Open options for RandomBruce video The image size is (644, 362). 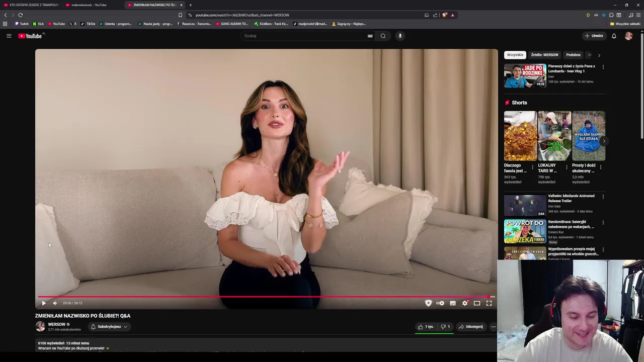[603, 222]
